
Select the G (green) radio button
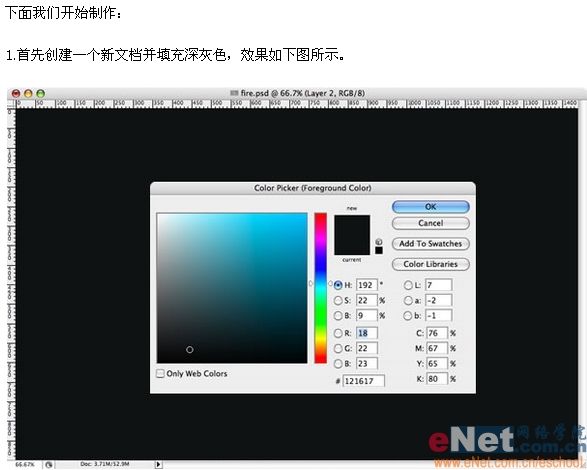[x=338, y=348]
